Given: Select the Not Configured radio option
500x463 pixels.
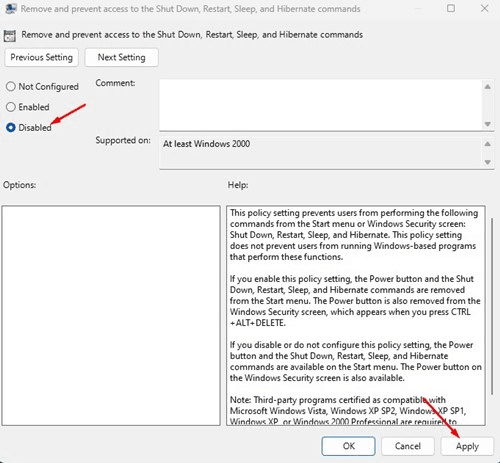Looking at the screenshot, I should coord(11,86).
